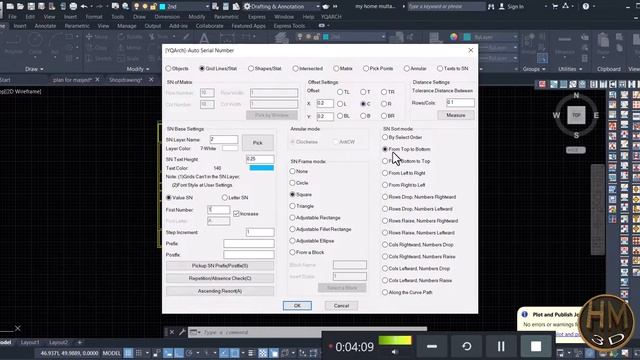Click Pickup SN Prefix/Postfix button
Image resolution: width=640 pixels, height=360 pixels.
[x=220, y=266]
